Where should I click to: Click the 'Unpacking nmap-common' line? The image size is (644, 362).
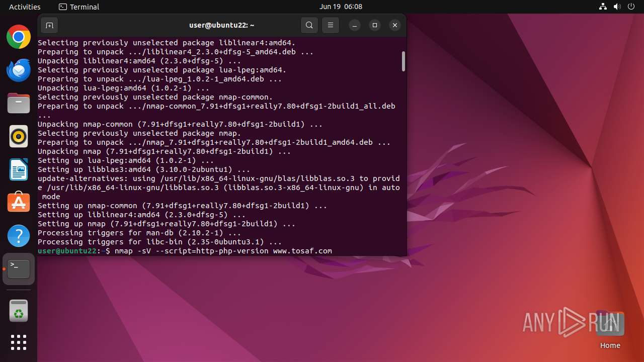coord(180,124)
